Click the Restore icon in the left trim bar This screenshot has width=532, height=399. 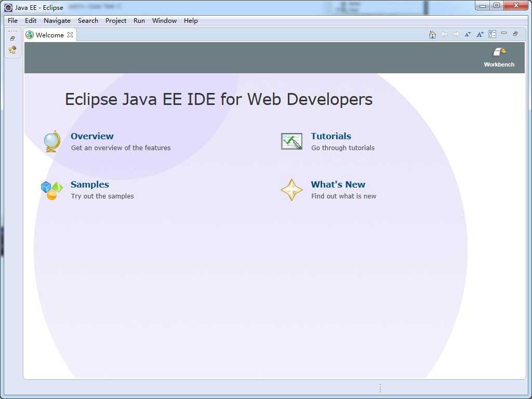(x=12, y=38)
